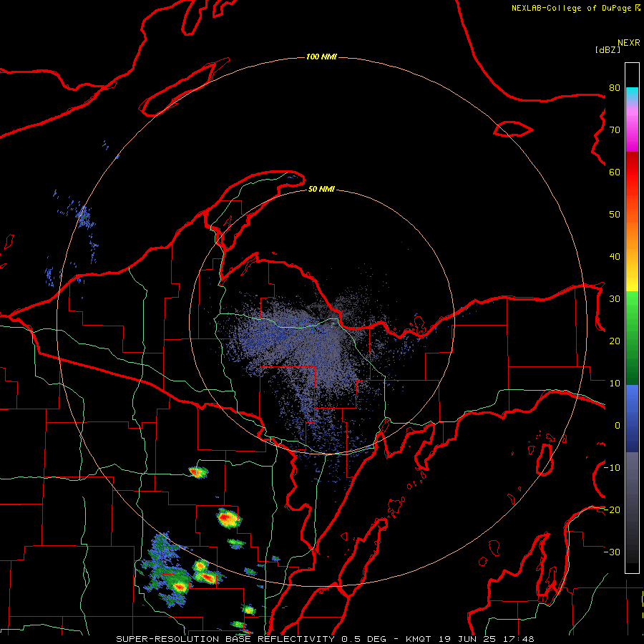Click the 70 value on the dBZ scale
644x644 pixels.
coord(615,130)
